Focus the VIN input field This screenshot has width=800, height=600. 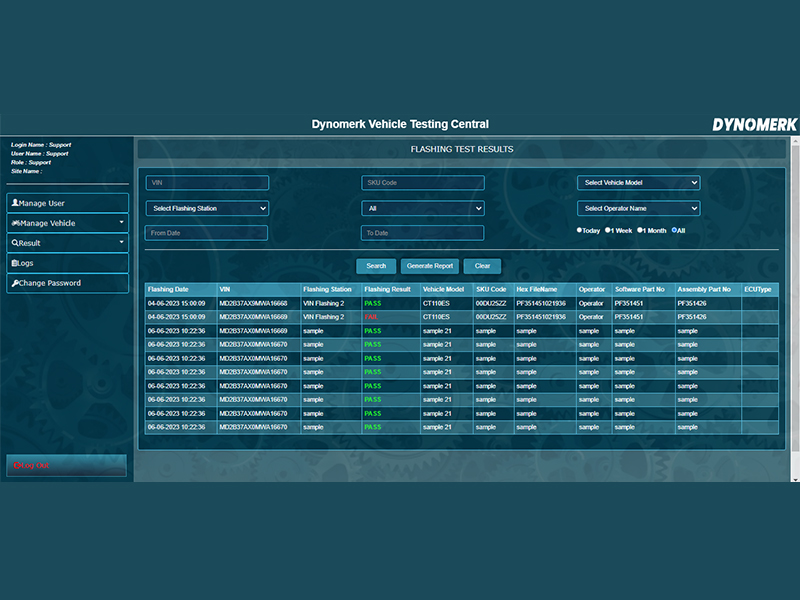207,183
